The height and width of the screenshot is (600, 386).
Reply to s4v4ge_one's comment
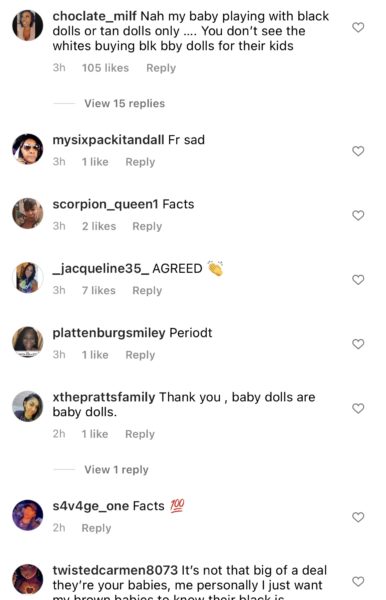tap(96, 528)
